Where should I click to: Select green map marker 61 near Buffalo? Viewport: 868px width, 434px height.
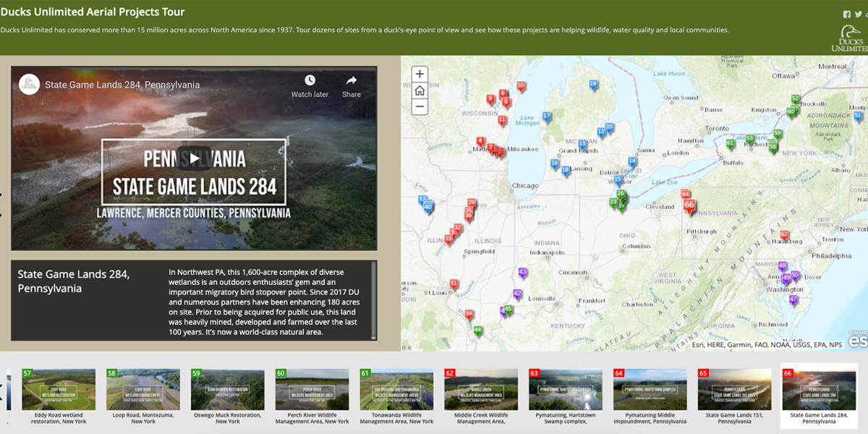(x=731, y=144)
